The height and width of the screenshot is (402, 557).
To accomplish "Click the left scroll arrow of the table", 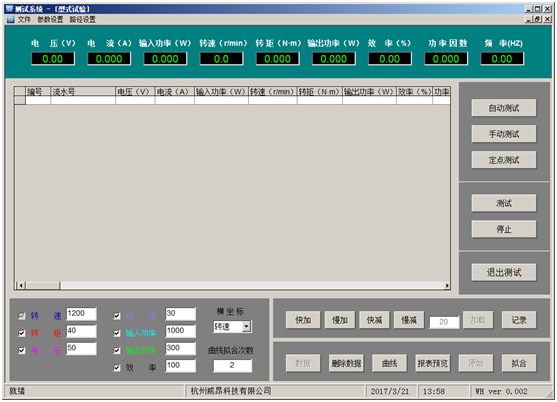I will (21, 285).
